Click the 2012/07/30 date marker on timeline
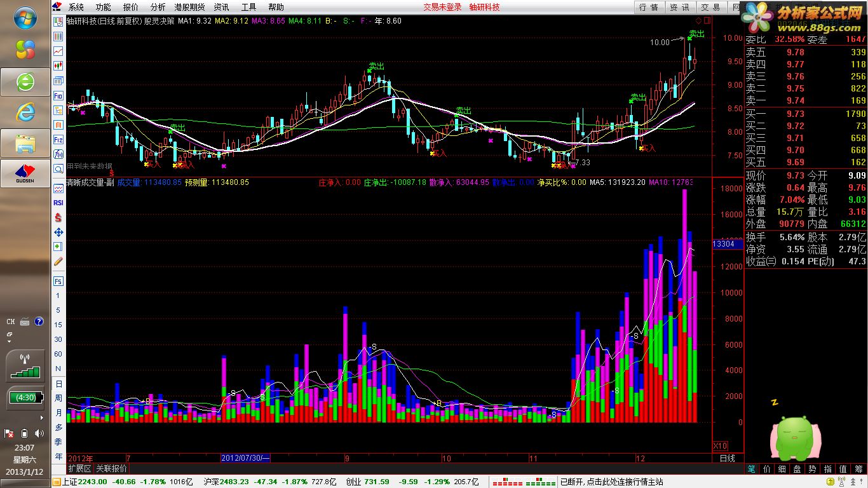The width and height of the screenshot is (868, 488). [x=246, y=457]
